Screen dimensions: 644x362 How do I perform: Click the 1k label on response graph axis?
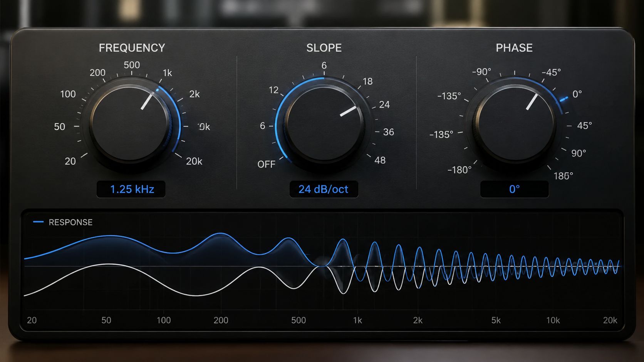[357, 320]
